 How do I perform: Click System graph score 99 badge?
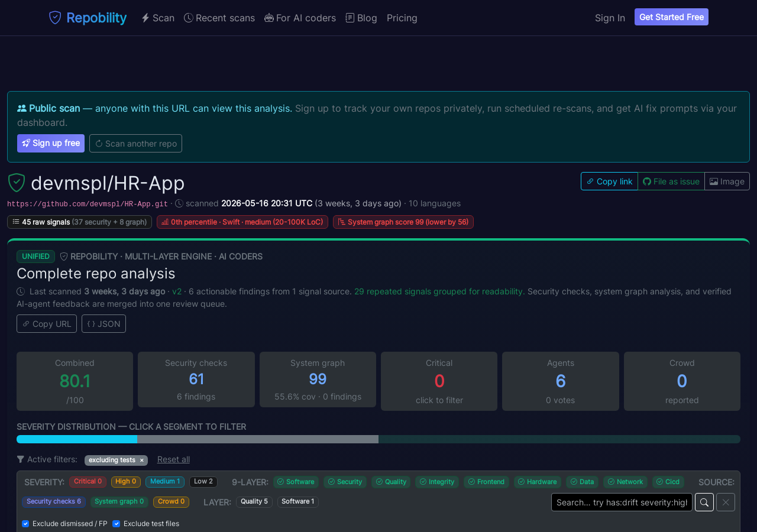(403, 222)
